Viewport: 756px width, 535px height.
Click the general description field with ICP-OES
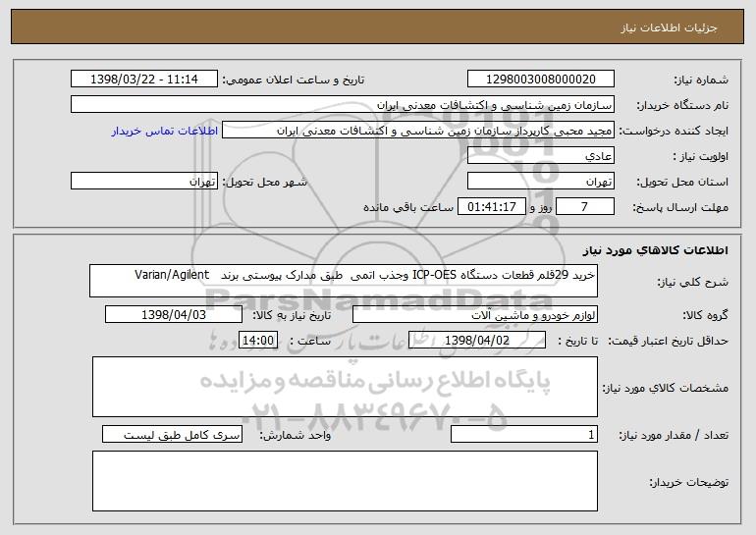click(x=344, y=281)
